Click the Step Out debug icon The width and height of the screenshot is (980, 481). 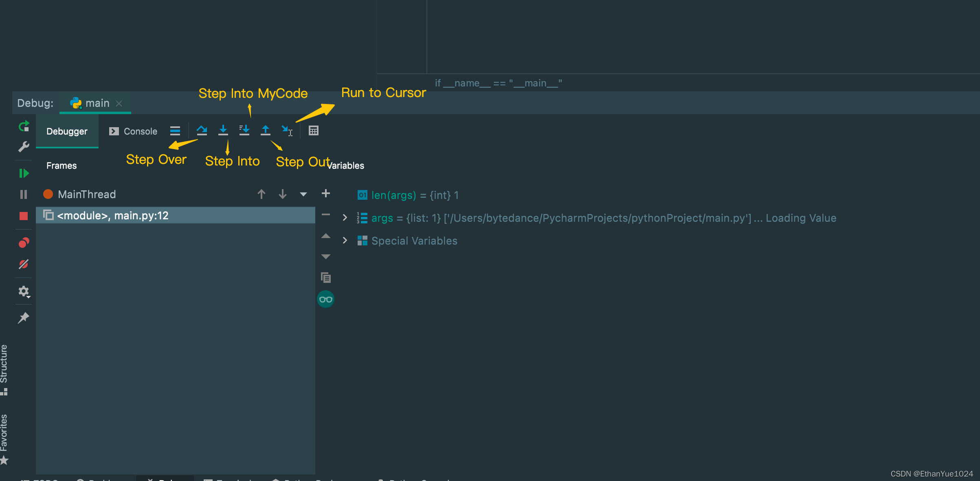coord(265,131)
